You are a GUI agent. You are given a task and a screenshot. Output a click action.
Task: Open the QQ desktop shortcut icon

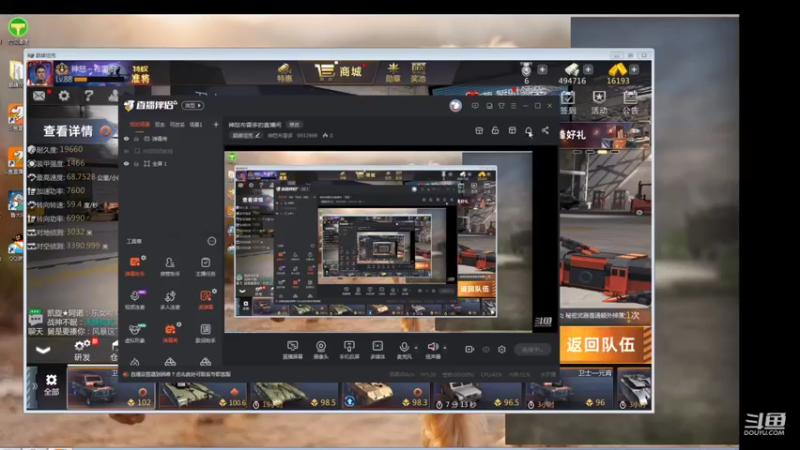click(x=16, y=247)
